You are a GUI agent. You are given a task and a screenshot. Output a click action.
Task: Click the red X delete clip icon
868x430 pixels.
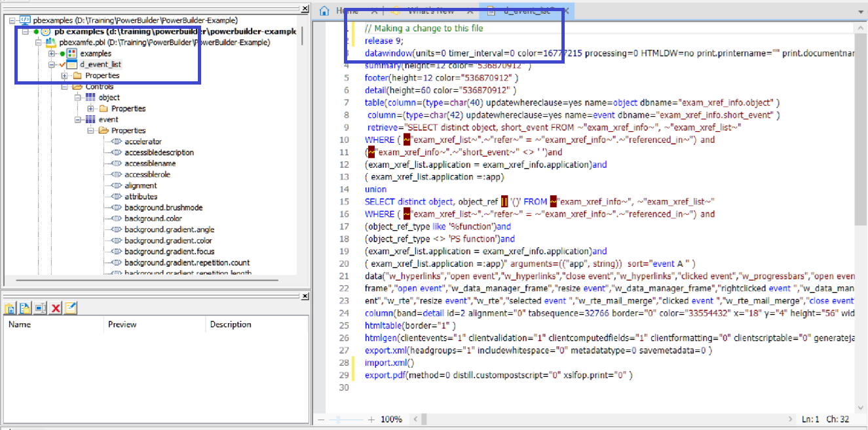(56, 308)
